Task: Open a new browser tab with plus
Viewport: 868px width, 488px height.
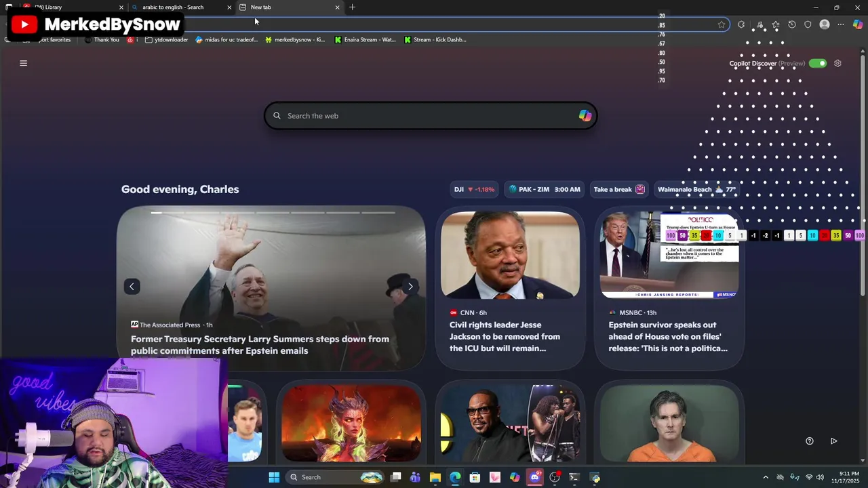Action: tap(352, 7)
